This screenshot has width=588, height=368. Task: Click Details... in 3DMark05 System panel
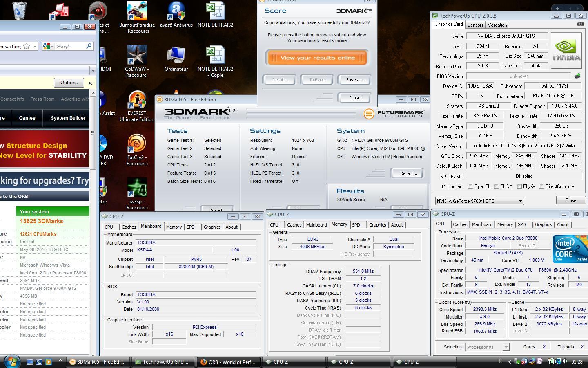(x=408, y=173)
